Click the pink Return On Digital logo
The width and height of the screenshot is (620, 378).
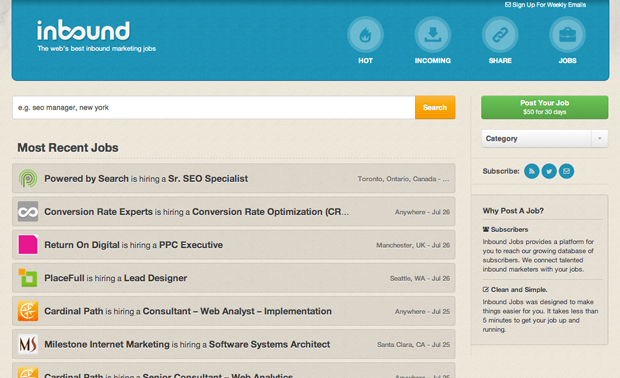click(x=28, y=245)
